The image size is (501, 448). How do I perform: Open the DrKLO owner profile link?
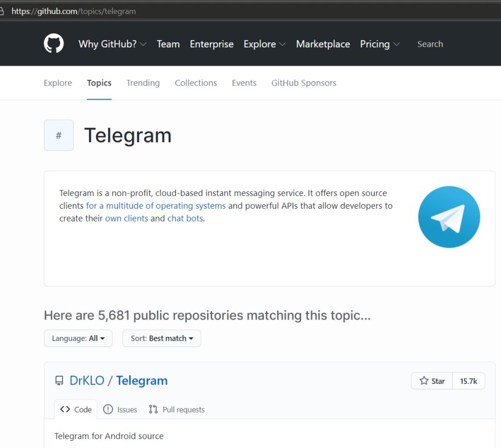pos(87,381)
